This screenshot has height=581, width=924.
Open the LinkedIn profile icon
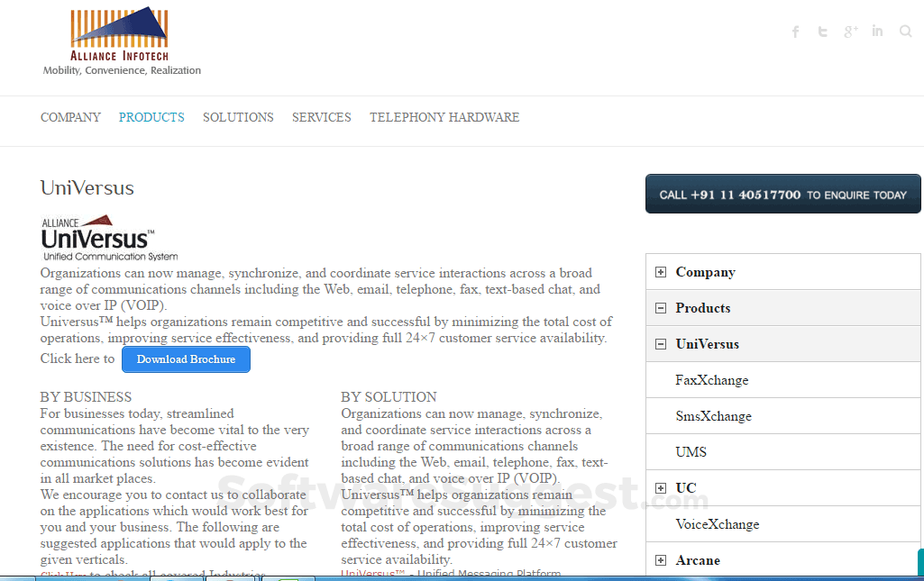coord(877,31)
